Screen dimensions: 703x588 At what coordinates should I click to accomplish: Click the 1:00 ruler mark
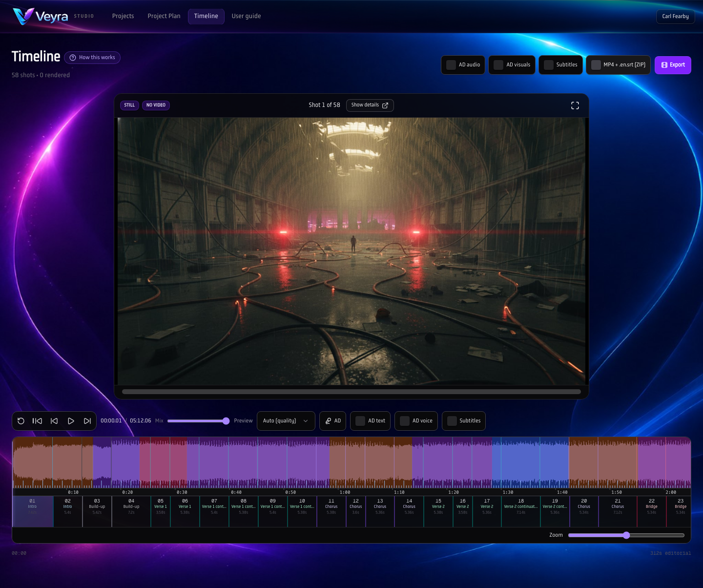345,492
